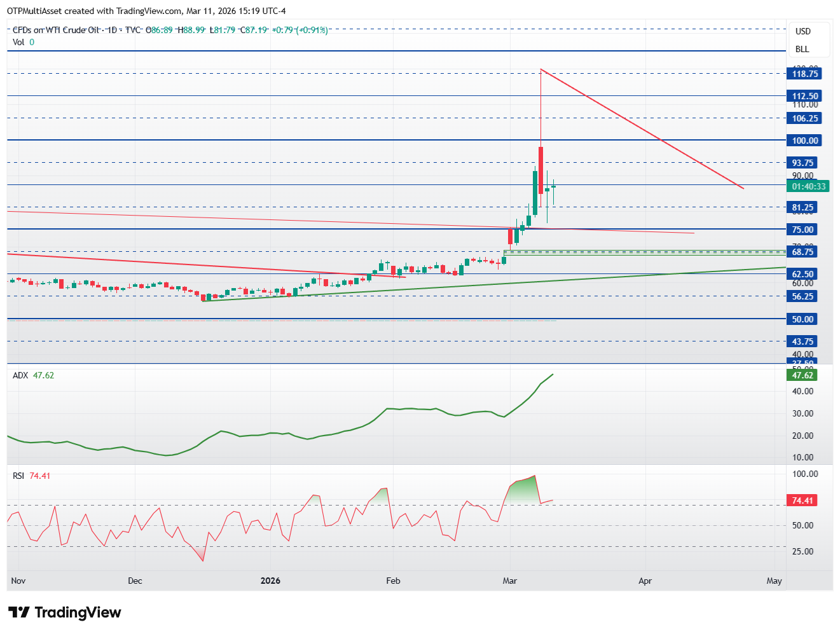Click the Mar label on time axis
This screenshot has width=840, height=634.
tap(509, 581)
